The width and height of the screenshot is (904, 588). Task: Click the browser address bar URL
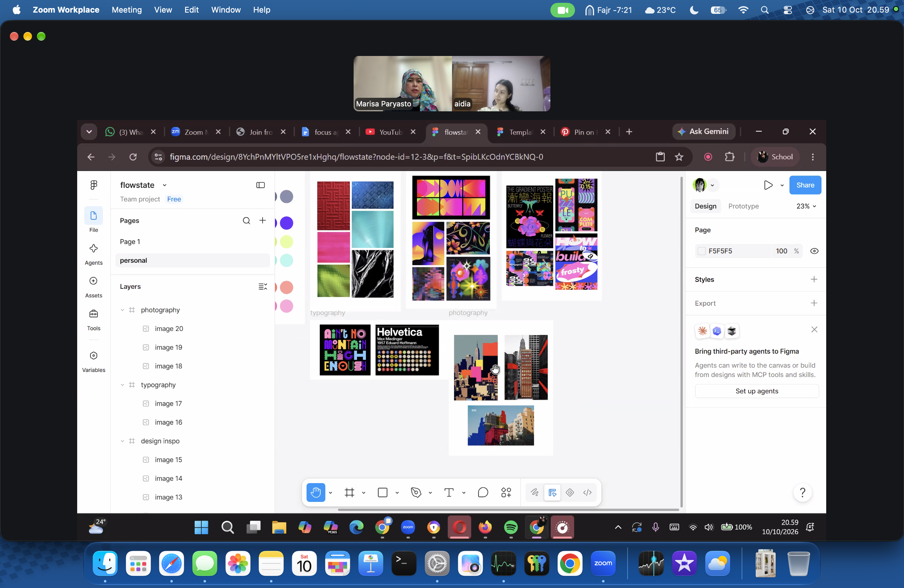(x=356, y=157)
